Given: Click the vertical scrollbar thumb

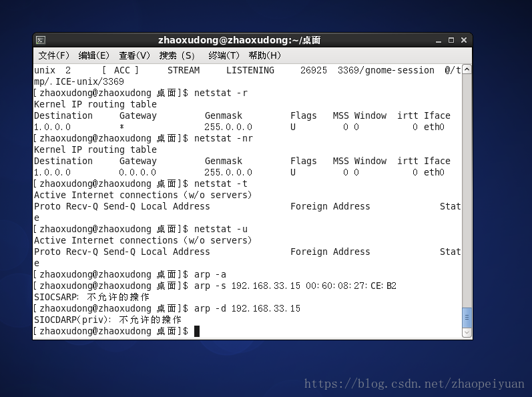Looking at the screenshot, I should [467, 318].
